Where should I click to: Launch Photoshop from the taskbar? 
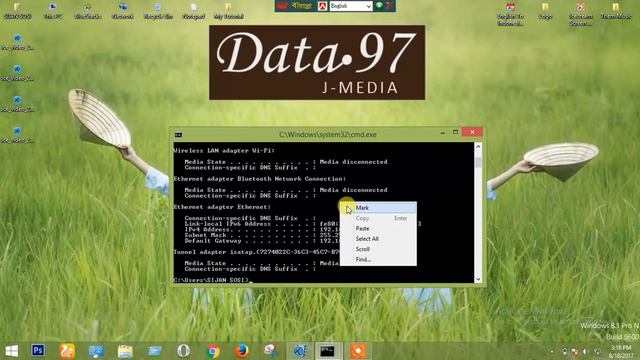38,351
